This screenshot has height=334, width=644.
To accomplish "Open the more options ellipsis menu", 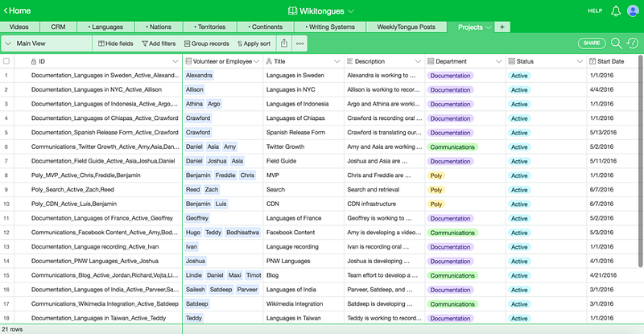I will 299,43.
